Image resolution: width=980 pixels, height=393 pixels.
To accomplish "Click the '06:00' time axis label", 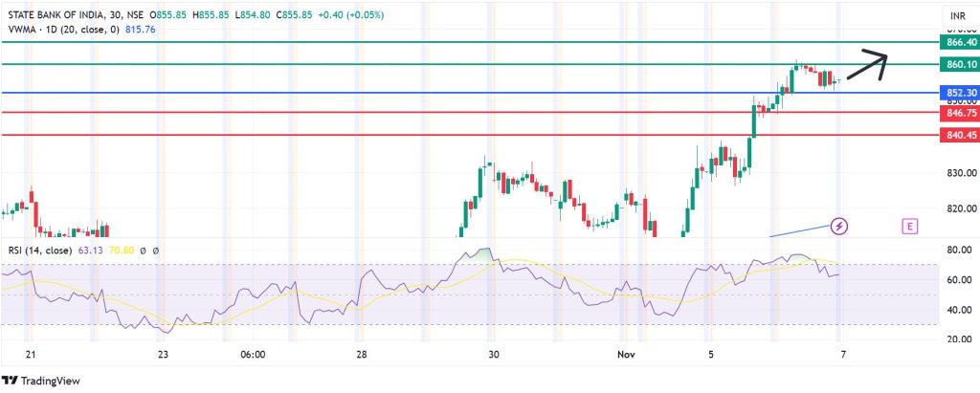I will [253, 354].
